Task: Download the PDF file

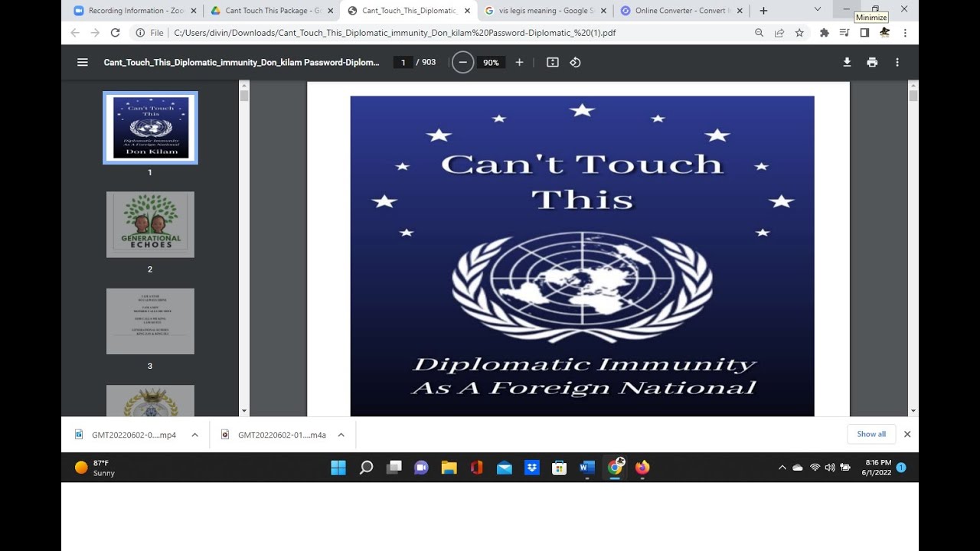Action: (847, 63)
